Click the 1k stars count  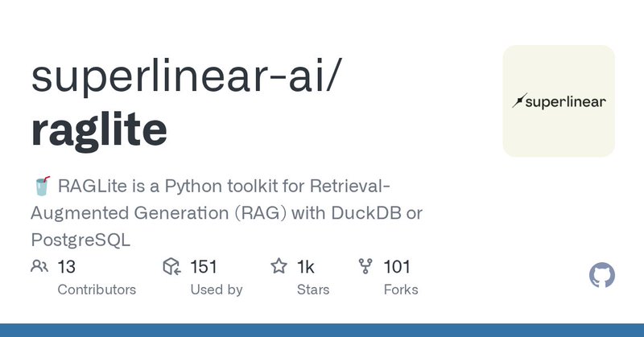tap(306, 266)
